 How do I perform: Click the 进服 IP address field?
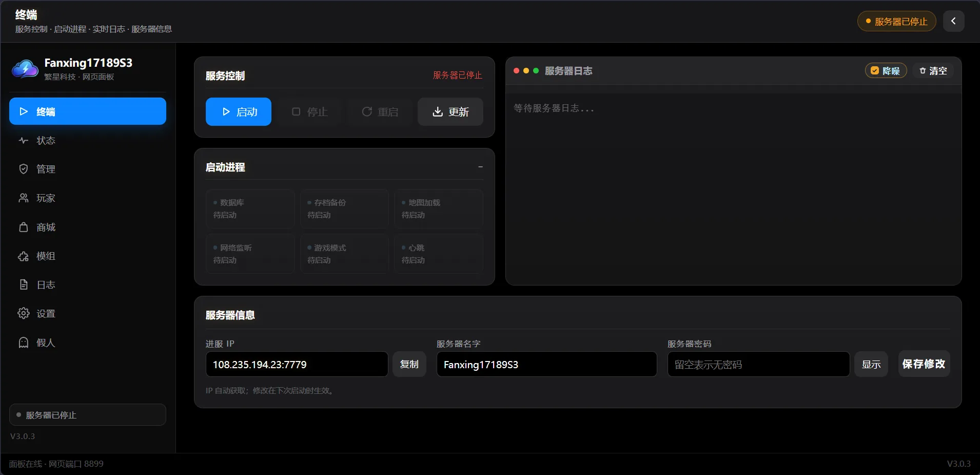297,364
